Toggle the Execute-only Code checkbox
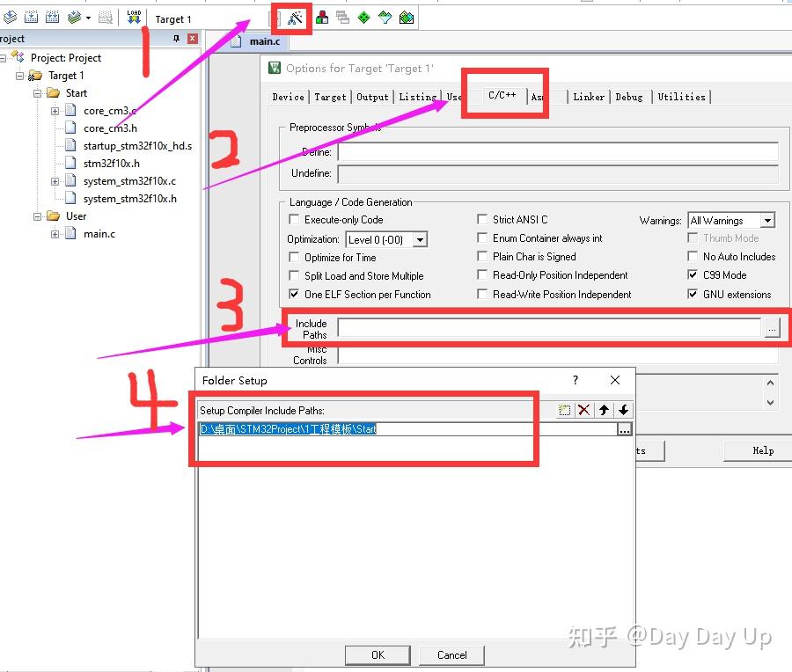The height and width of the screenshot is (672, 792). pyautogui.click(x=293, y=219)
